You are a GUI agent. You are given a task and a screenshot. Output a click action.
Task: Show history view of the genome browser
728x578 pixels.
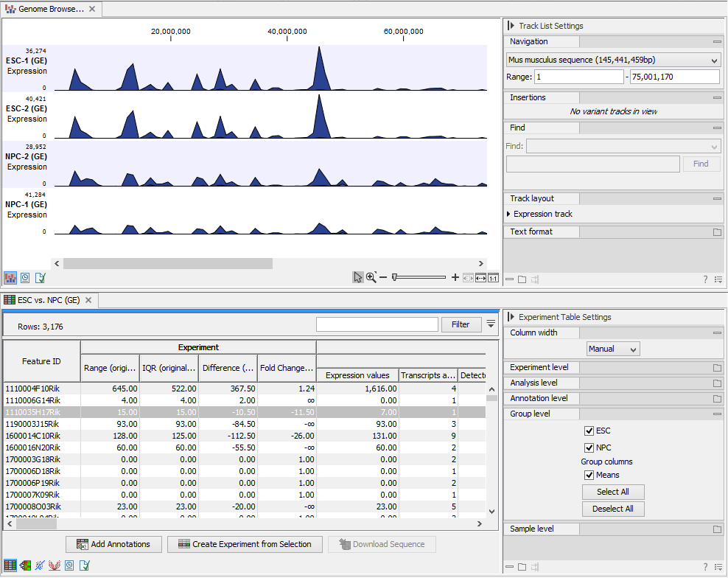(26, 278)
